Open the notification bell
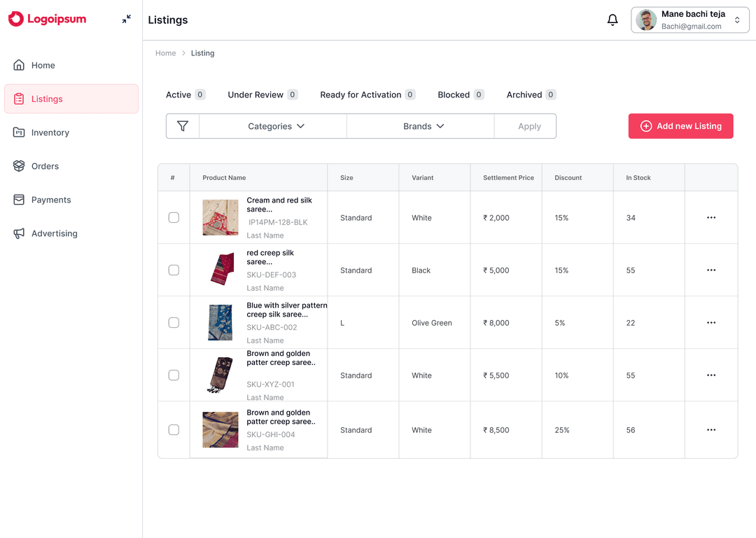The image size is (756, 538). (x=612, y=20)
